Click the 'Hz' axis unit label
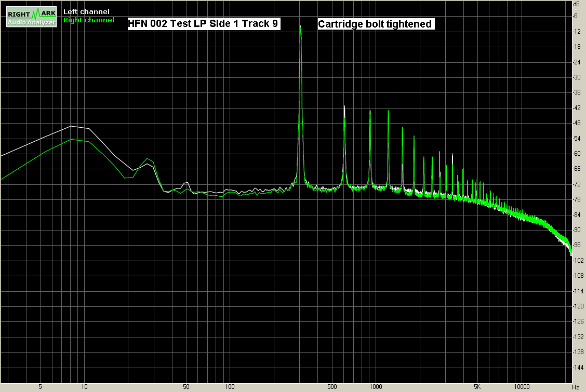Image resolution: width=586 pixels, height=392 pixels. 576,387
